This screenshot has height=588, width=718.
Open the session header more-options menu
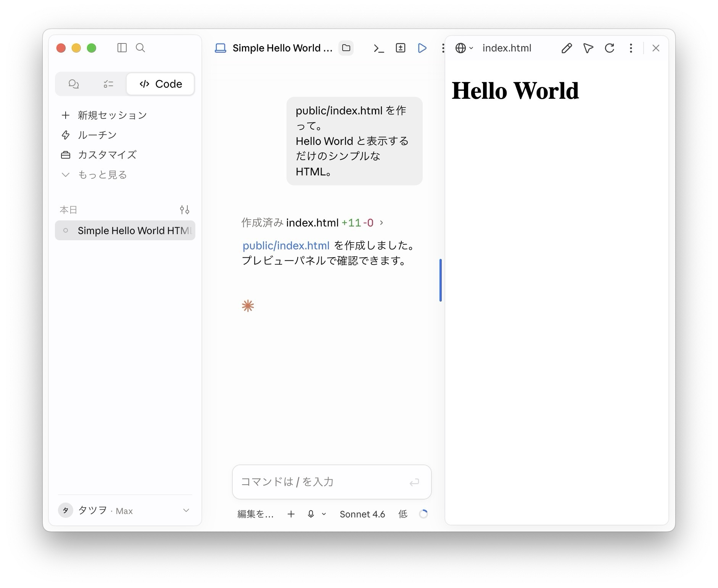tap(443, 48)
